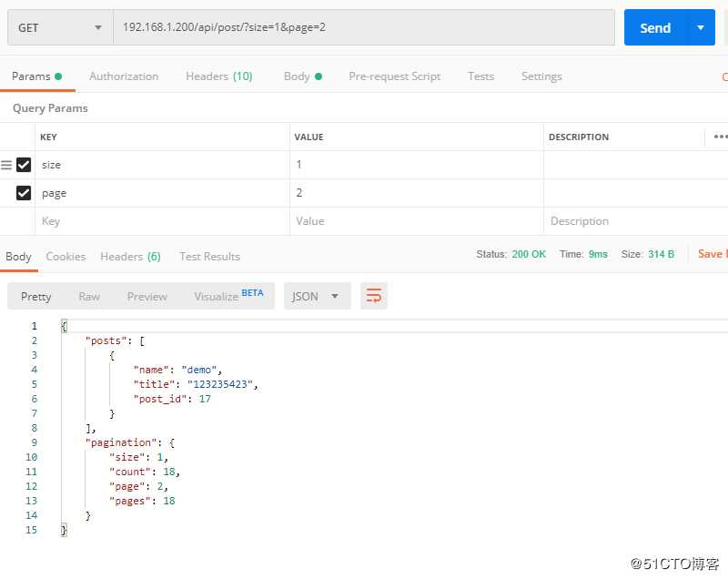
Task: Open the Settings tab
Action: pos(541,76)
